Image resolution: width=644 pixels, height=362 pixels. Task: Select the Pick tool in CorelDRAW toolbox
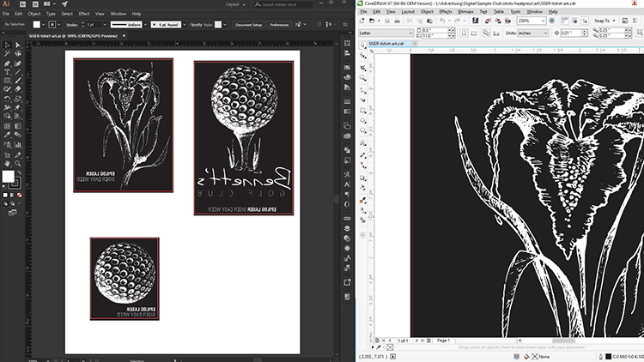coord(362,45)
